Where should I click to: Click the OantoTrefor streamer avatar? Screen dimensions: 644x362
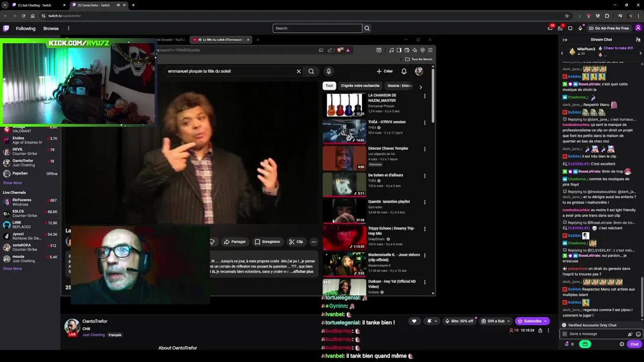coord(72,327)
